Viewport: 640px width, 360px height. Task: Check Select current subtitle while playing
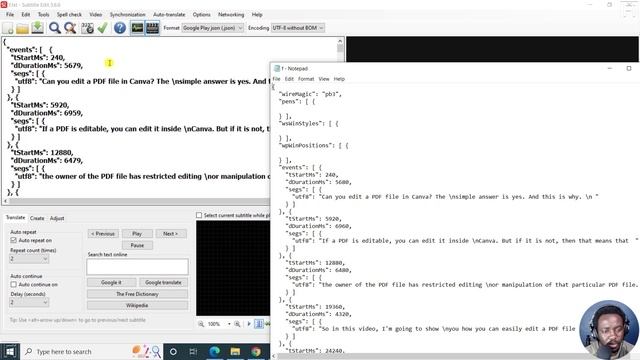(199, 215)
